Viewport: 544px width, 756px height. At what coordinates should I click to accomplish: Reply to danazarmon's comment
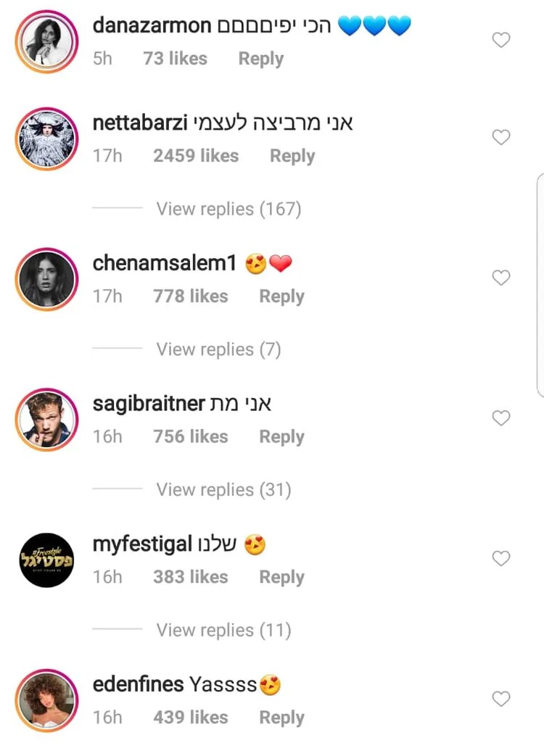260,59
